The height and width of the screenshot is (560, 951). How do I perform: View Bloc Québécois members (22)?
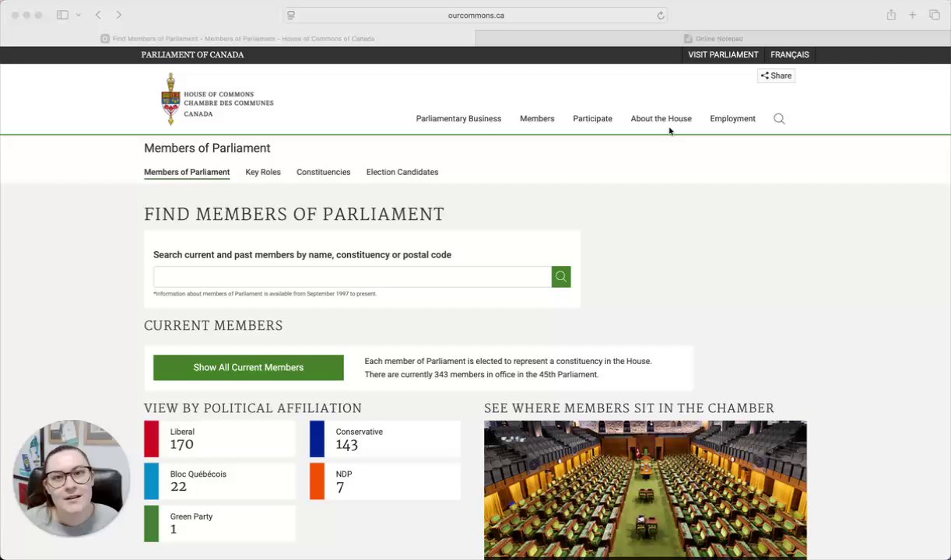[219, 481]
